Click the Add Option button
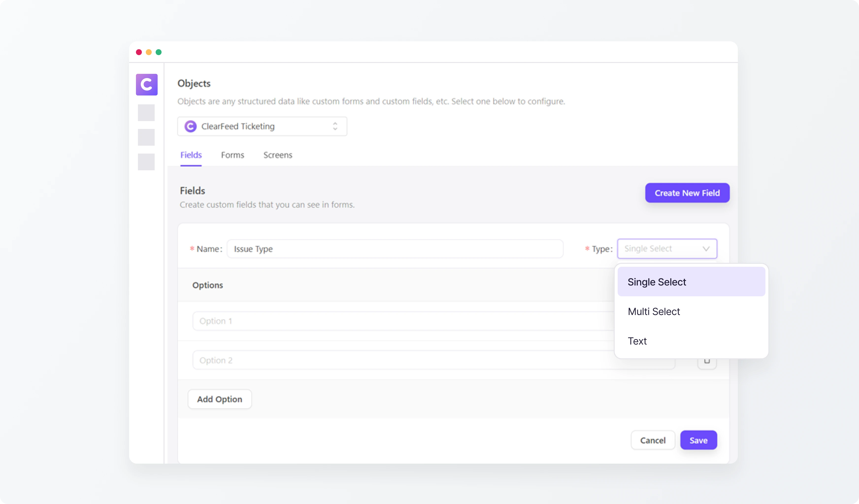This screenshot has height=504, width=859. [x=219, y=399]
